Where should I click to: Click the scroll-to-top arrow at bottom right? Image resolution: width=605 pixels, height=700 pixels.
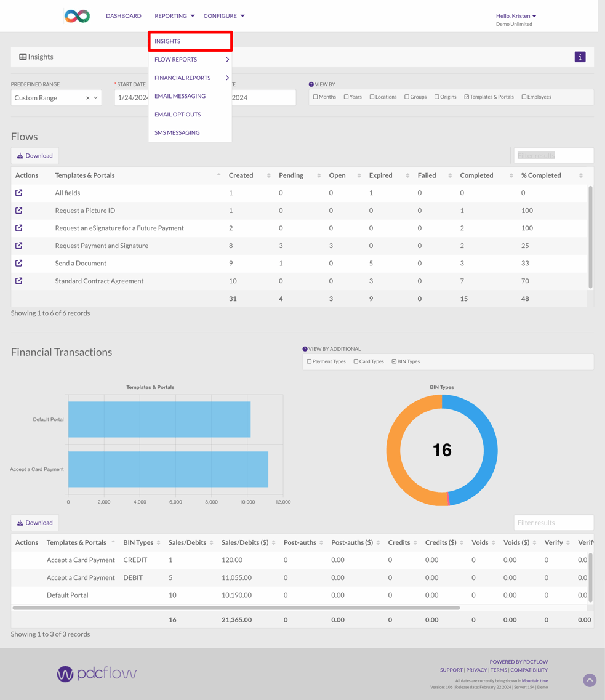[589, 680]
